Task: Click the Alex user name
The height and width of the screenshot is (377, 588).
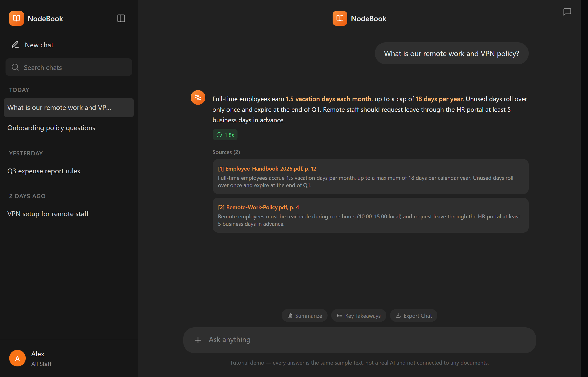Action: [x=38, y=354]
